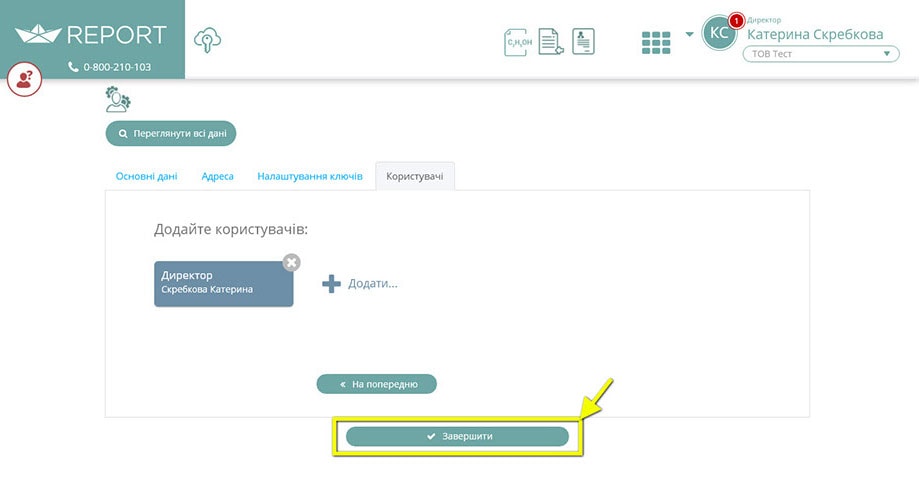Click the REPORT logo
920x501 pixels.
coord(91,35)
